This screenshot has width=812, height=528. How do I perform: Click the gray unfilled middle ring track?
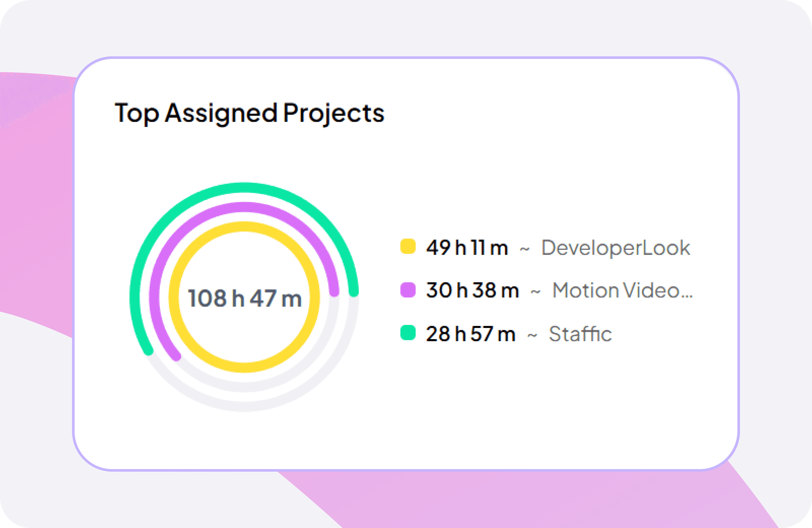(x=244, y=387)
